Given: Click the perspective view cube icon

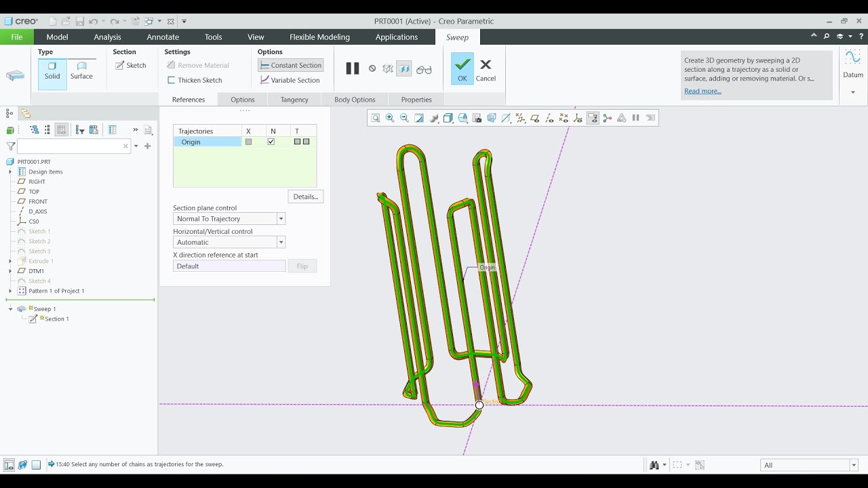Looking at the screenshot, I should tap(492, 118).
